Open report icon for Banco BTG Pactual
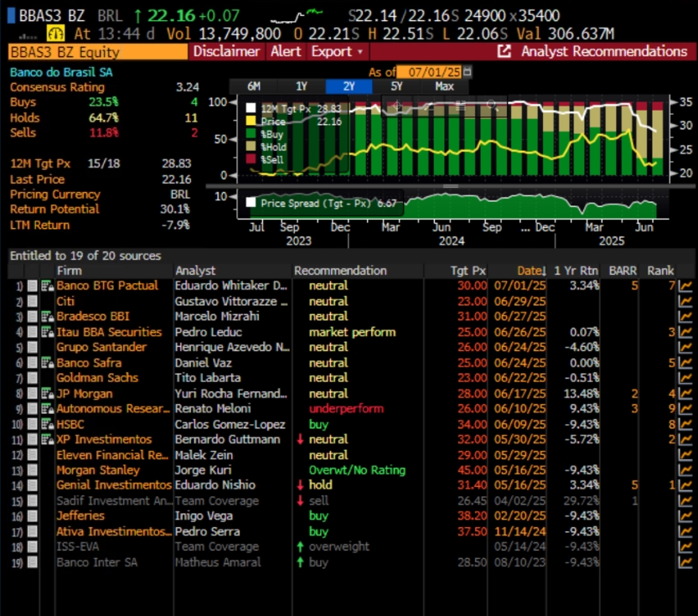Image resolution: width=698 pixels, height=616 pixels. (47, 286)
